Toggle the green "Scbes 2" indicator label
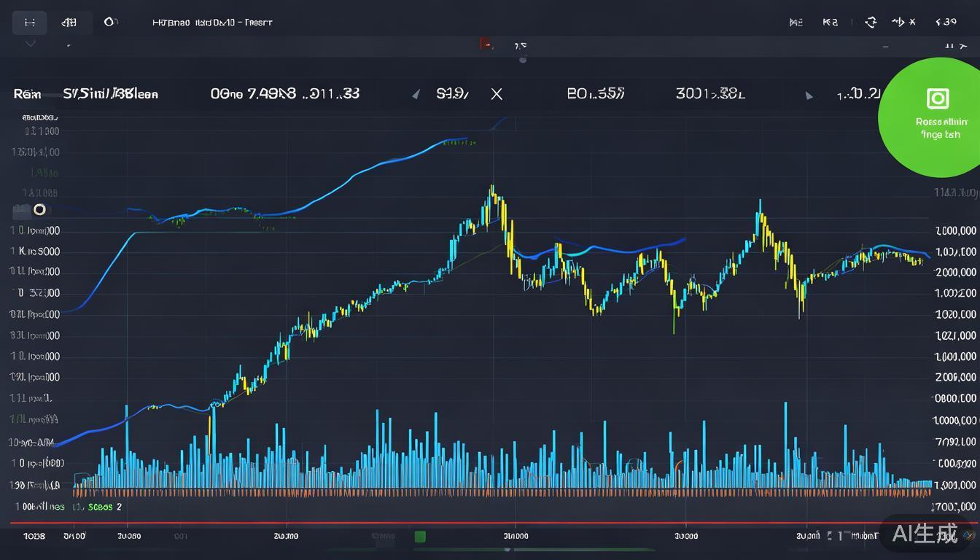The height and width of the screenshot is (560, 980). [104, 507]
